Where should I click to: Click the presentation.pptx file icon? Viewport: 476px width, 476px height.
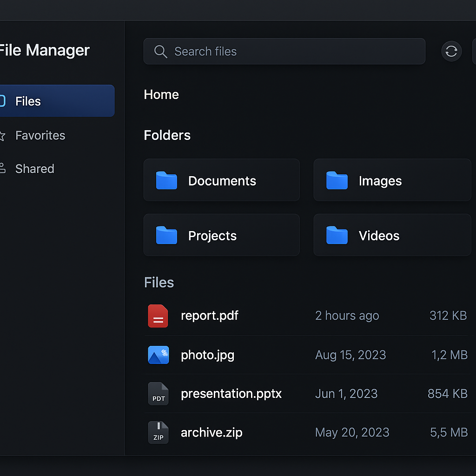point(158,393)
